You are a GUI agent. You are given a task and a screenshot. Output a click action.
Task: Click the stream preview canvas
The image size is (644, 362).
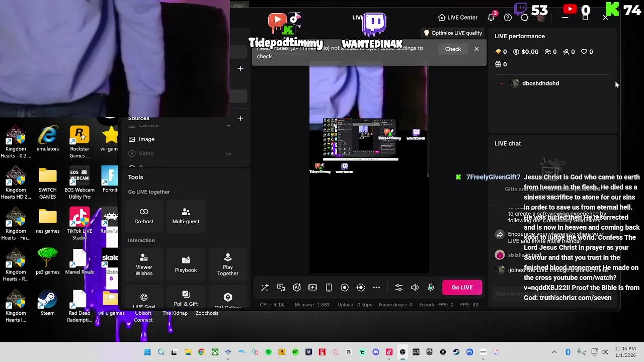[369, 168]
